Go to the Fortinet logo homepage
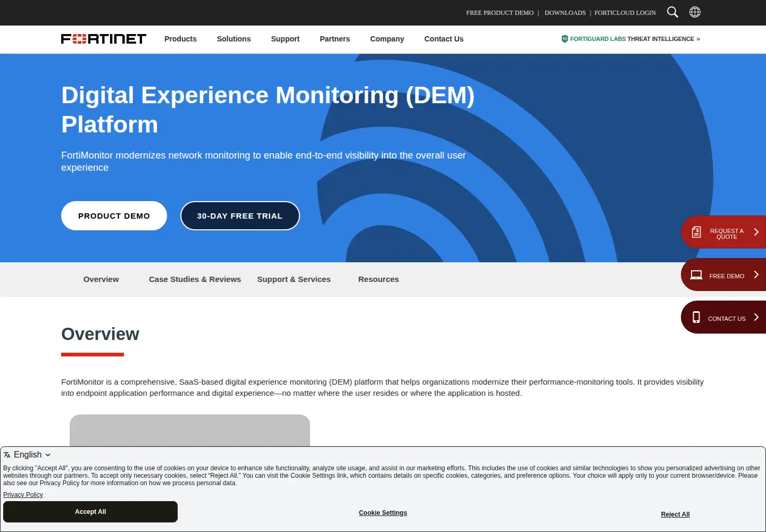This screenshot has width=766, height=532. click(104, 39)
